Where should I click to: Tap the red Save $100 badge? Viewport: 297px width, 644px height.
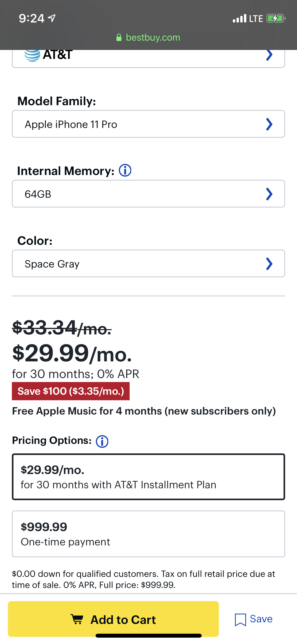click(x=71, y=391)
